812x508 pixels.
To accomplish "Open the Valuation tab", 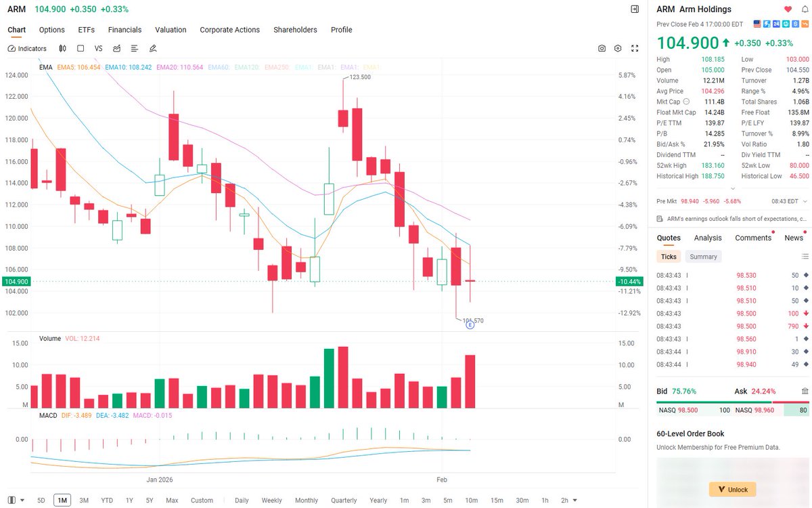I will 171,30.
